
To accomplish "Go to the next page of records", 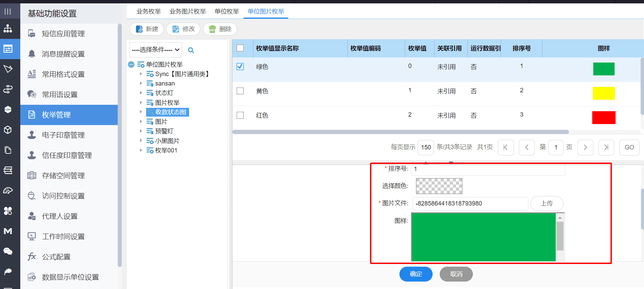I will tap(585, 147).
